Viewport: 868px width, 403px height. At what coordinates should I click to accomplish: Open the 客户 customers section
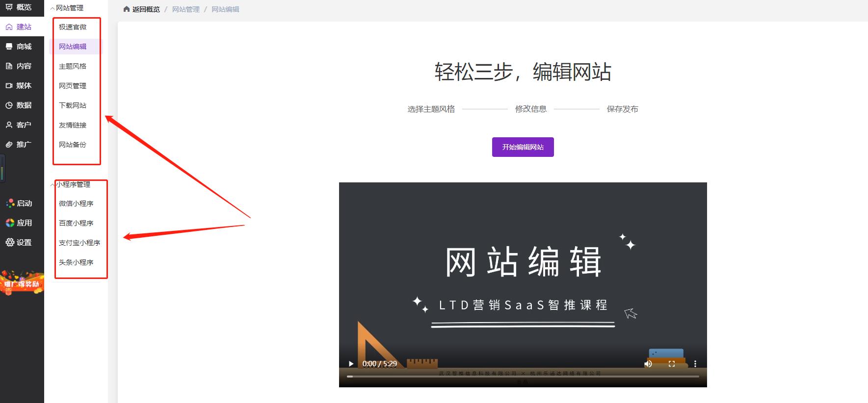point(19,125)
